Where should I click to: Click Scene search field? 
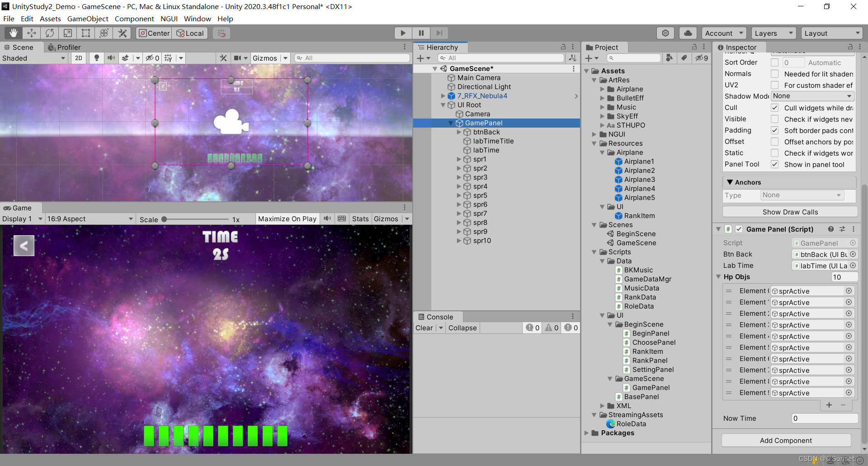click(x=352, y=58)
